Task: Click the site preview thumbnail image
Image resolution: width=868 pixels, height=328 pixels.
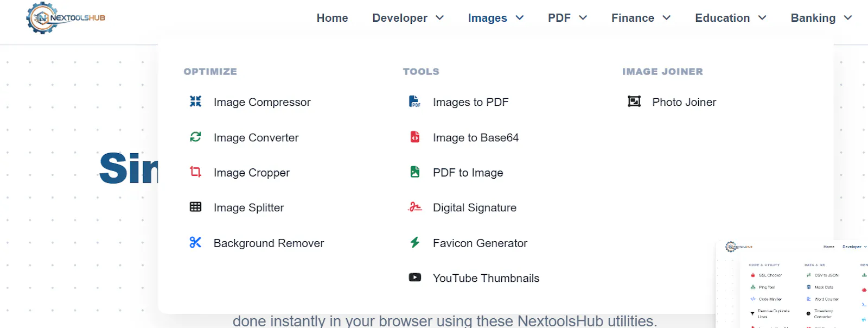Action: coord(792,284)
